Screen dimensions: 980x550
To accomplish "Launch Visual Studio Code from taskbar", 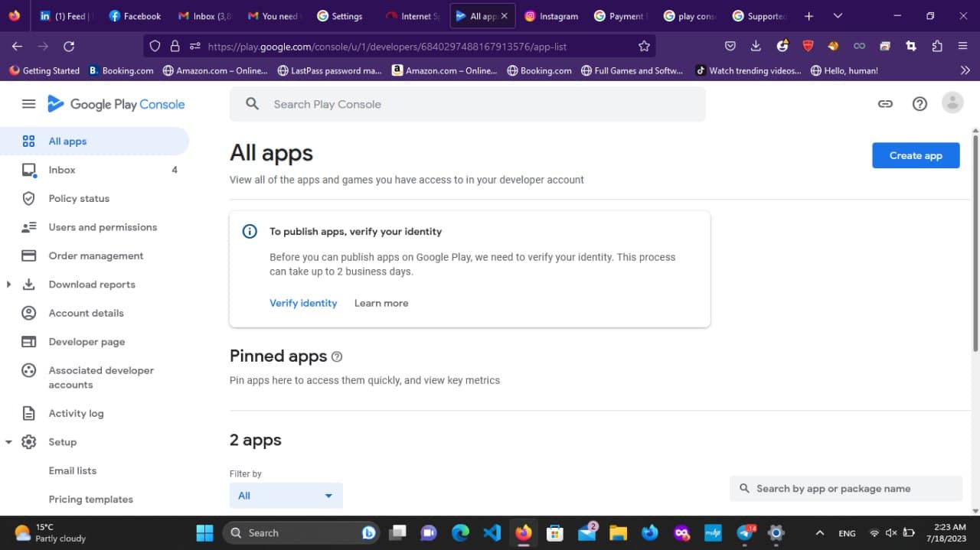I will 492,532.
